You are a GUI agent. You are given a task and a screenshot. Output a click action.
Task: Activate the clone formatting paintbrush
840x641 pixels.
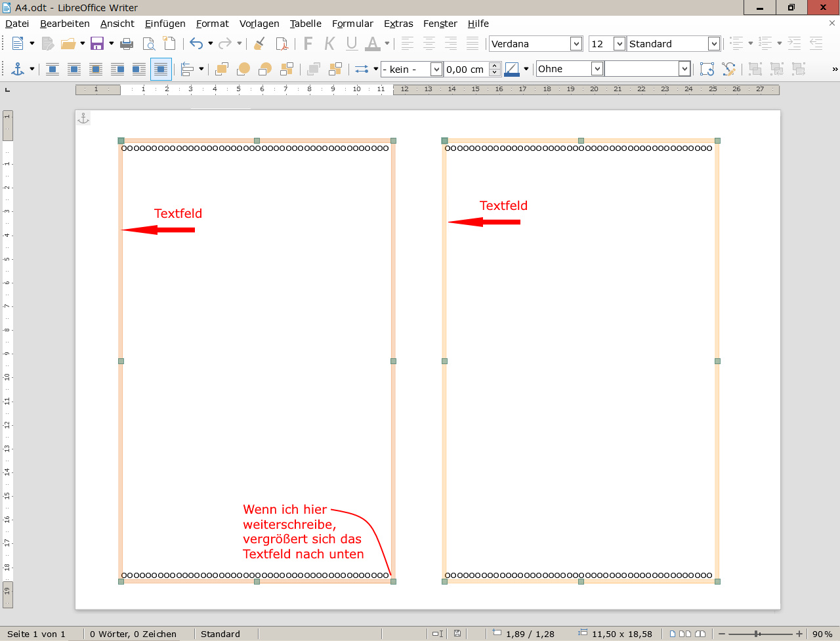pos(260,43)
